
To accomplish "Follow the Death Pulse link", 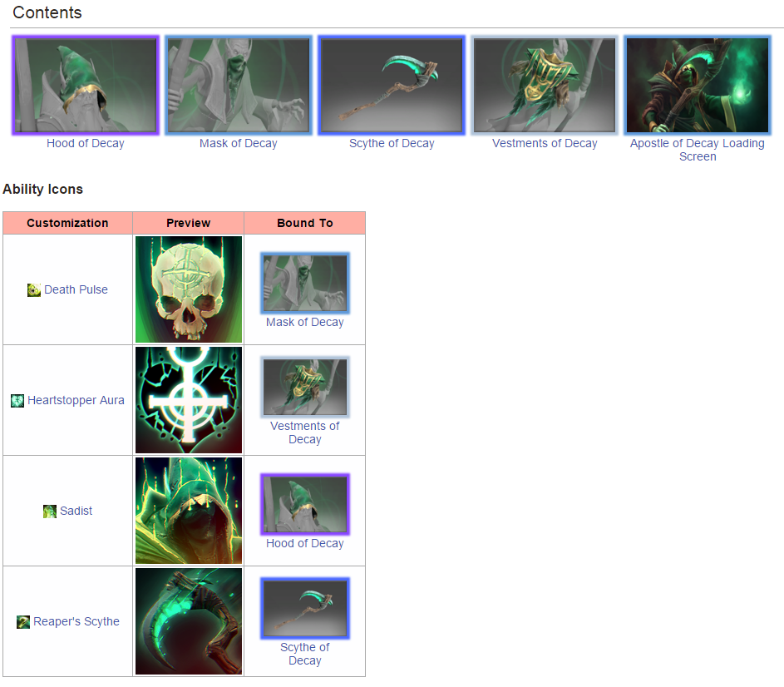I will pyautogui.click(x=76, y=289).
